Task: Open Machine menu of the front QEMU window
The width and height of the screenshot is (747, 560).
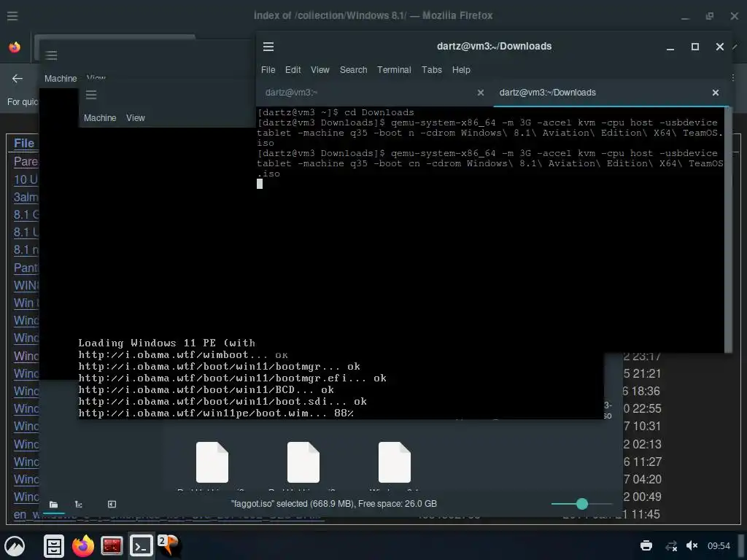Action: (x=100, y=117)
